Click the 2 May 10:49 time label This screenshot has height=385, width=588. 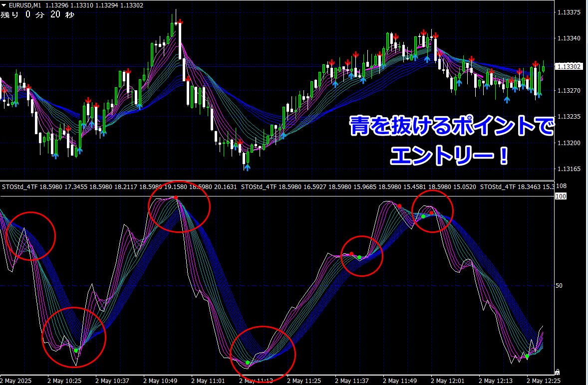click(x=160, y=381)
